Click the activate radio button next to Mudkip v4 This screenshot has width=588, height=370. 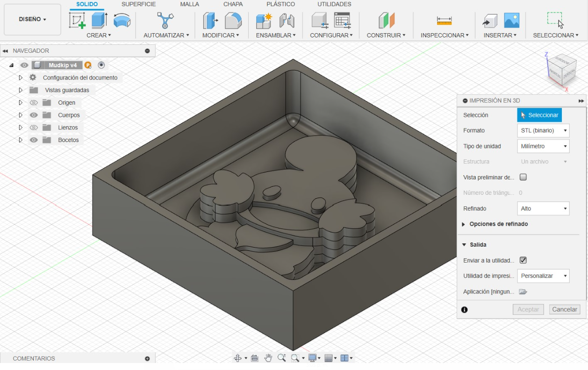point(101,65)
